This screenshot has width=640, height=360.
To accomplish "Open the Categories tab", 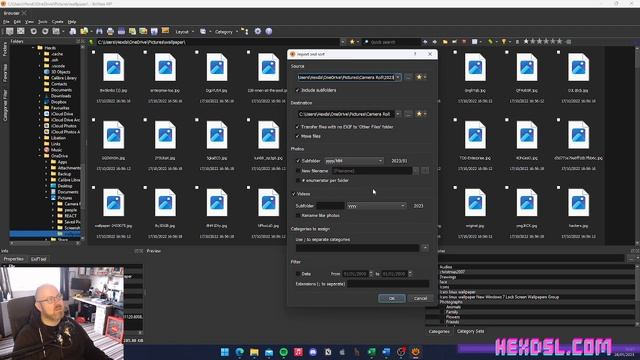I will pyautogui.click(x=439, y=331).
